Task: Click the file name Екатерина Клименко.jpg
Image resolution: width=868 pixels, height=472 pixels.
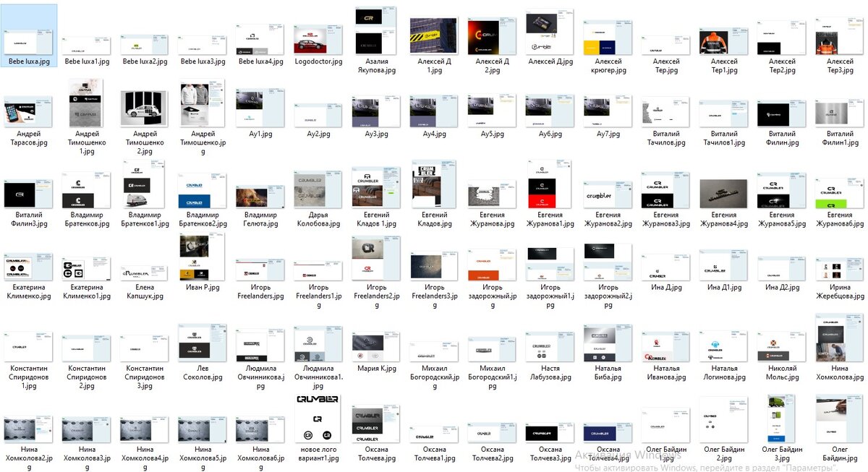Action: click(x=29, y=291)
